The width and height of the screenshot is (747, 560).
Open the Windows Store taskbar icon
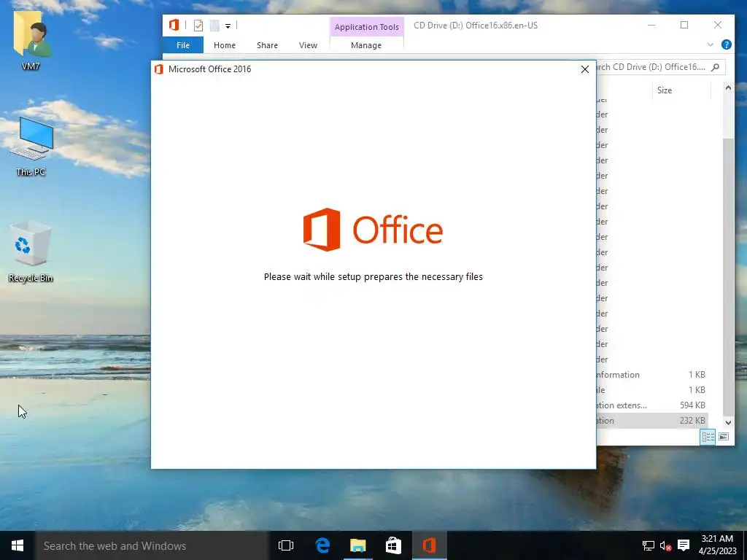[x=393, y=545]
